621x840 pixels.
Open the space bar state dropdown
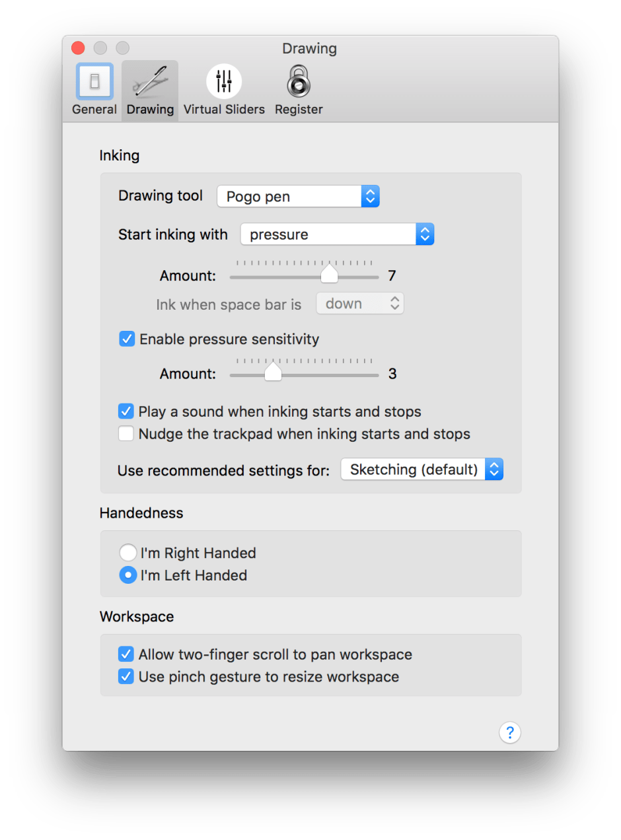pos(360,303)
